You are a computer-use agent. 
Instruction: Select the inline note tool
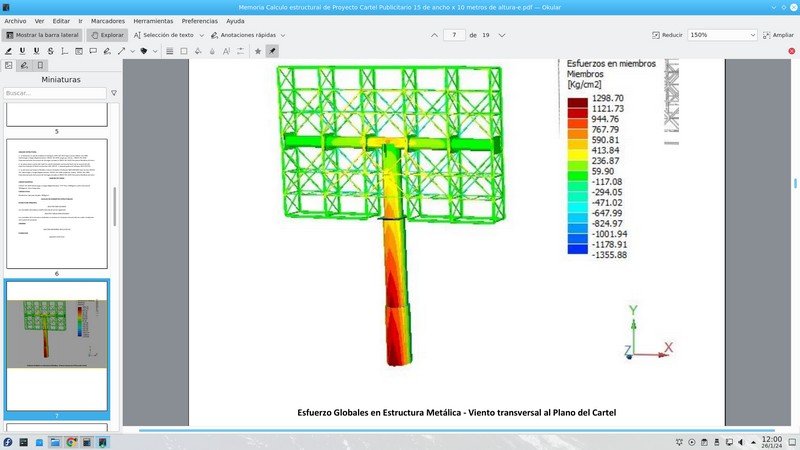pos(79,51)
